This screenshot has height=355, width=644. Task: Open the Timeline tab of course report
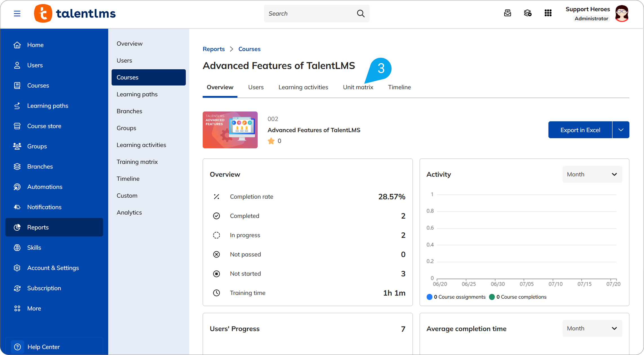(x=399, y=87)
